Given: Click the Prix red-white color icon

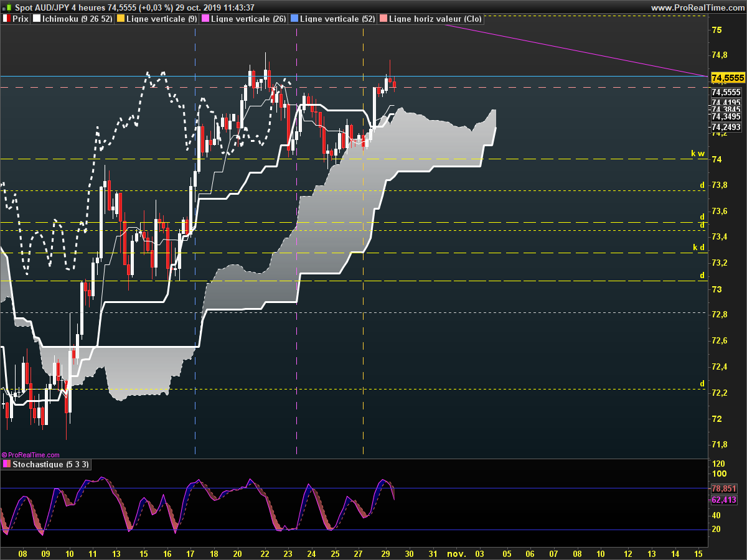Looking at the screenshot, I should pos(6,19).
